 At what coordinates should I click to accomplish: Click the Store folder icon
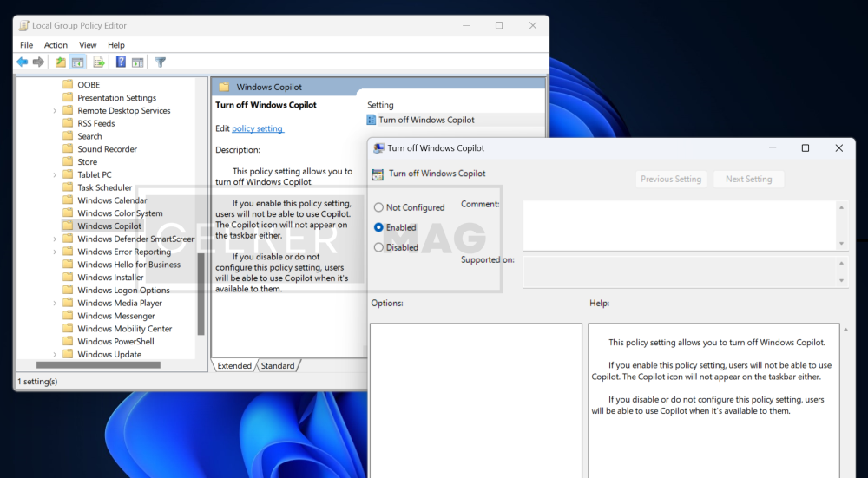[68, 161]
